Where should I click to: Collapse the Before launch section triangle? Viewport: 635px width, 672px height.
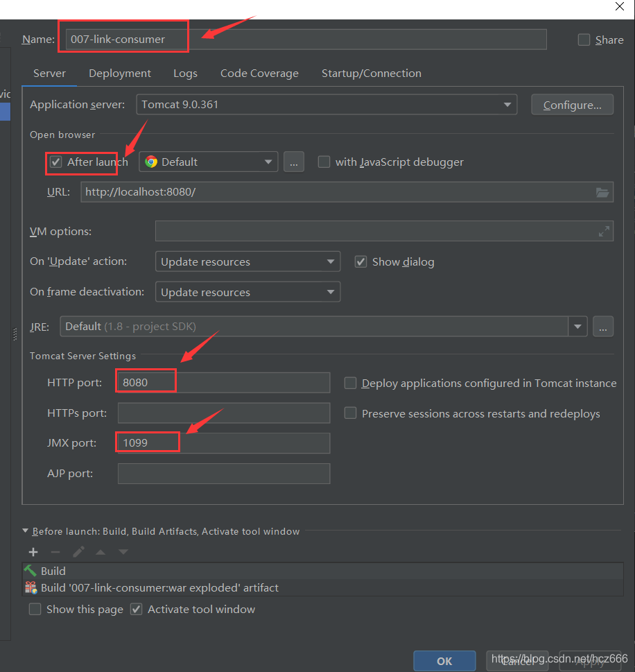(25, 531)
